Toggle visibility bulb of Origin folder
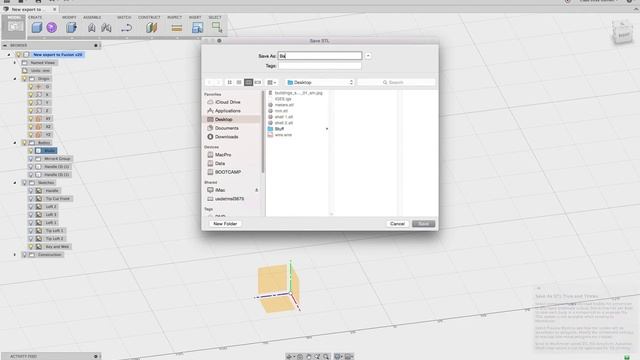The image size is (640, 360). pos(24,78)
